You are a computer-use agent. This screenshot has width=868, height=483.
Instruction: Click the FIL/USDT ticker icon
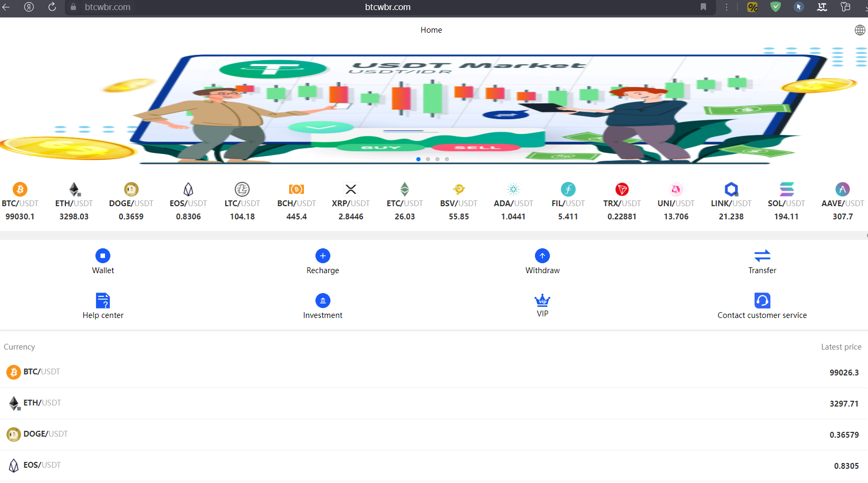[568, 189]
